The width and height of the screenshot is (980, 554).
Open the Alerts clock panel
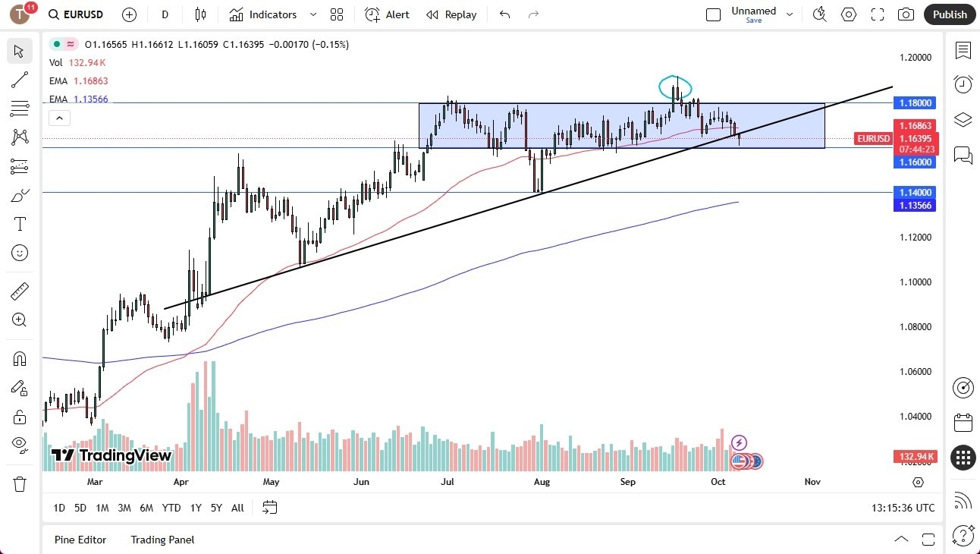[x=963, y=84]
